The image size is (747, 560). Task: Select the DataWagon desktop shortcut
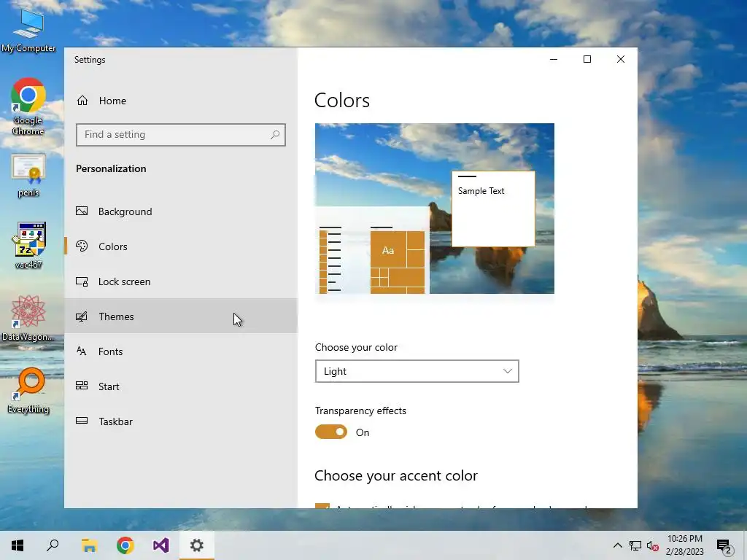click(28, 318)
